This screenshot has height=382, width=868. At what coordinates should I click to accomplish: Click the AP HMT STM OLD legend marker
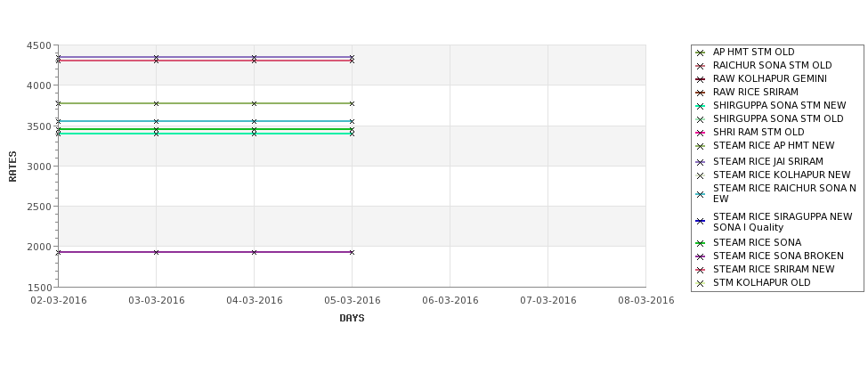click(x=701, y=53)
